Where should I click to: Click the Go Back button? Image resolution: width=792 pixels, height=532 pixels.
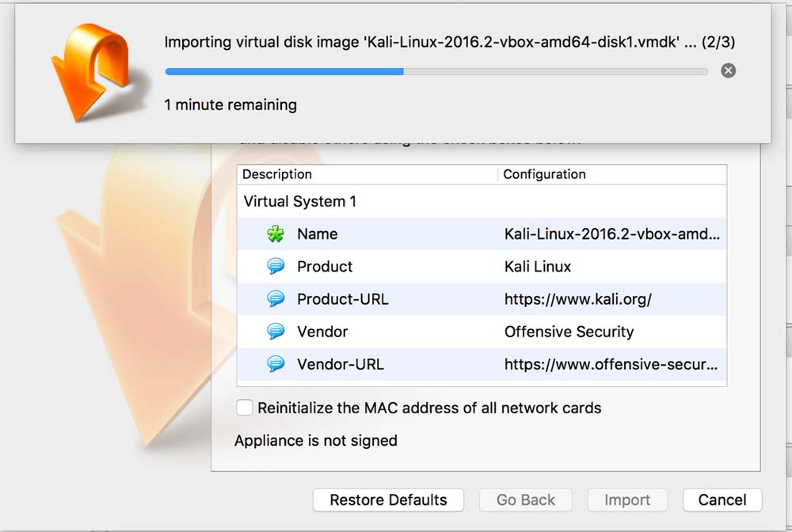pyautogui.click(x=526, y=500)
